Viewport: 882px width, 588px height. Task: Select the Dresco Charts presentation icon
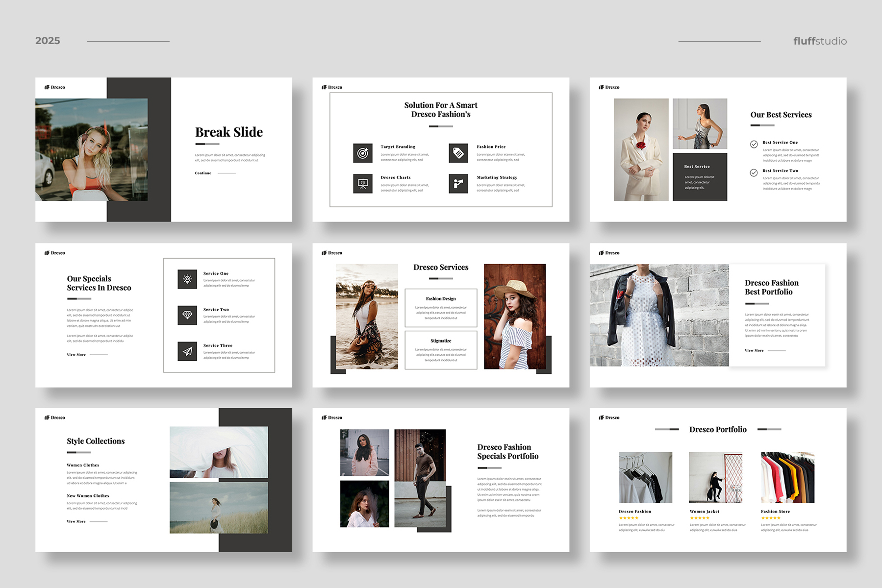[x=363, y=184]
